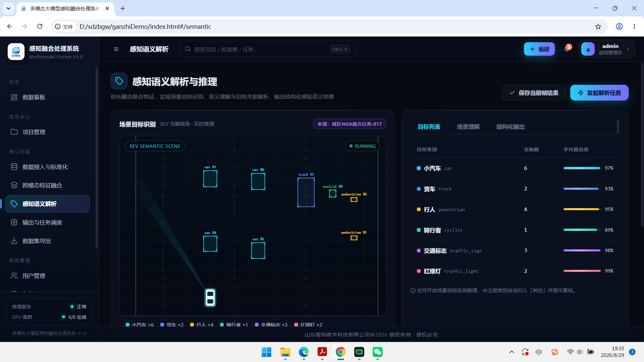The image size is (644, 362).
Task: Open a new browser tab
Action: click(x=123, y=8)
